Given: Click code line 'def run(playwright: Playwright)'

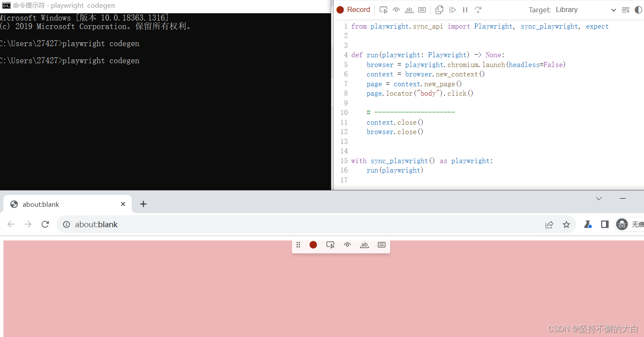Looking at the screenshot, I should click(428, 55).
